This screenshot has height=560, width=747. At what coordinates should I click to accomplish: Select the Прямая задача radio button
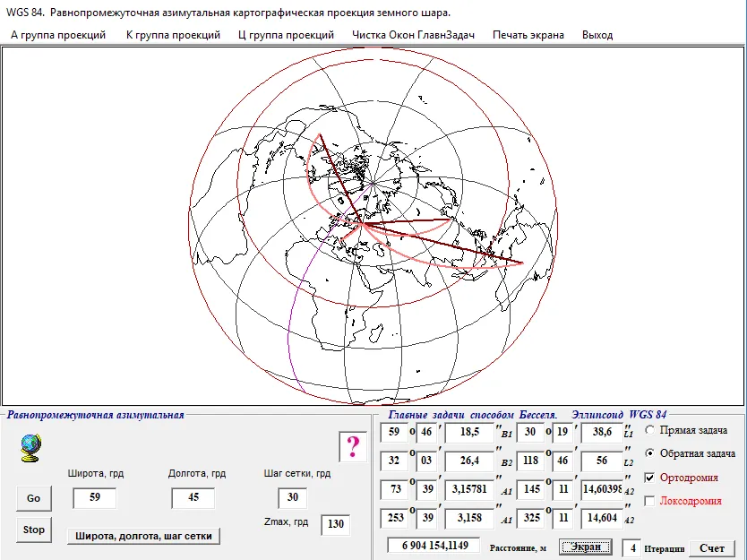pyautogui.click(x=651, y=430)
